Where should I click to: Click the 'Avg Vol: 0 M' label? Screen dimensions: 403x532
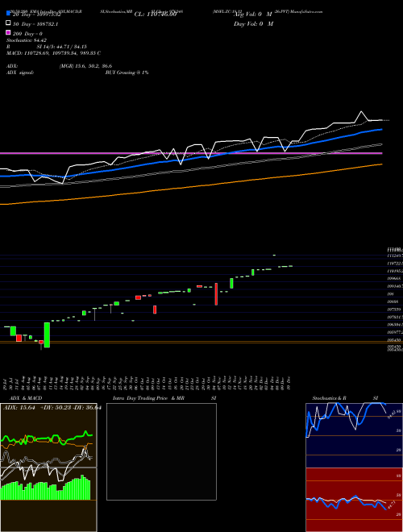[253, 15]
